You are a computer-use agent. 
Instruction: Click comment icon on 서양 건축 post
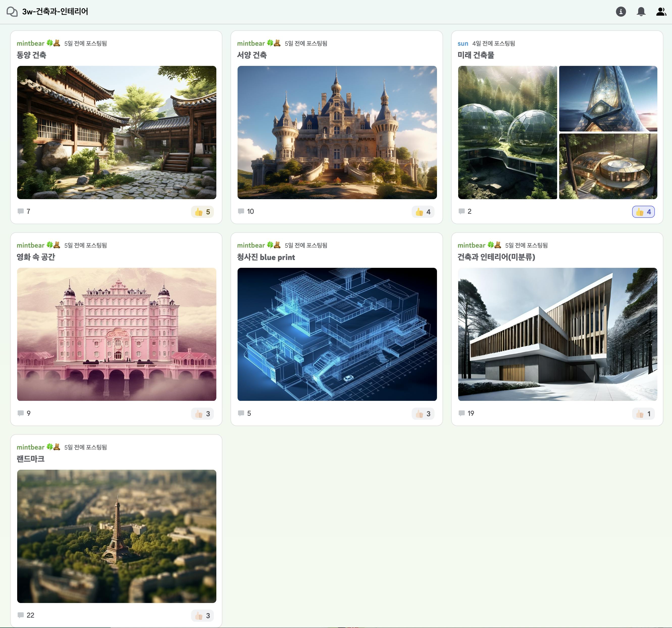click(241, 211)
